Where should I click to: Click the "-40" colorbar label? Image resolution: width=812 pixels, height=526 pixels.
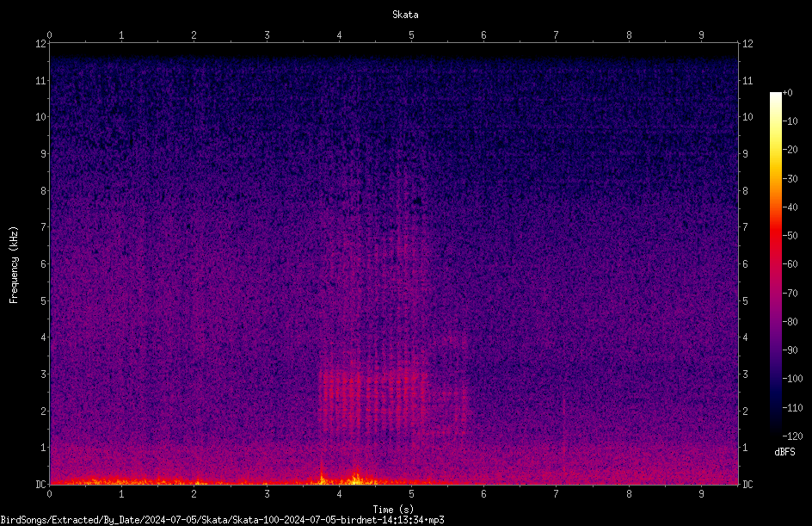click(x=790, y=207)
